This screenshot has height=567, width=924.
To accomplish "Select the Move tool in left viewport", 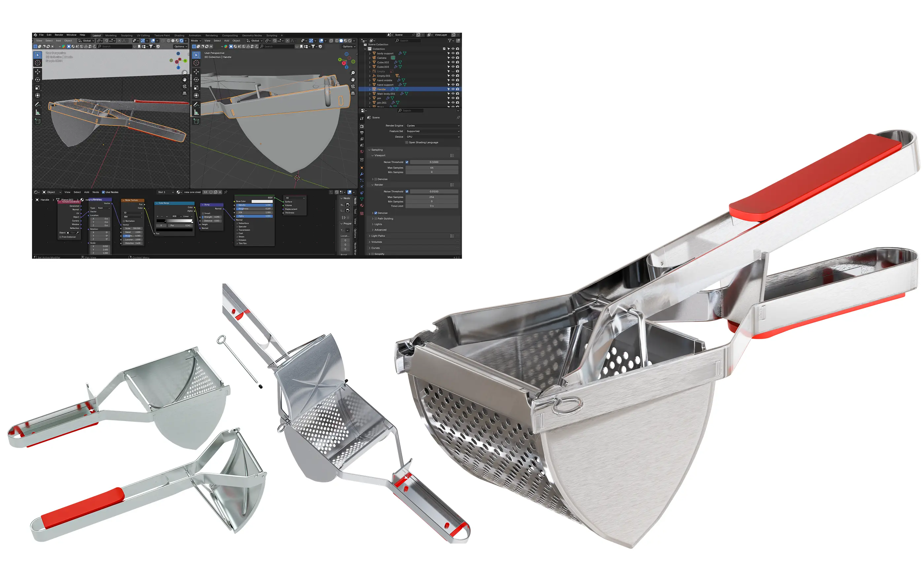I will [x=38, y=72].
